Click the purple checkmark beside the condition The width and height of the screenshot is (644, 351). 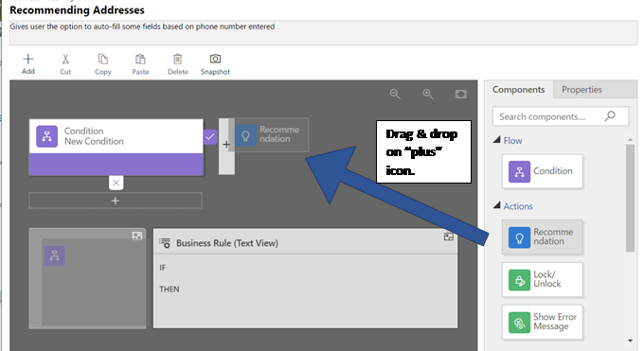(210, 136)
